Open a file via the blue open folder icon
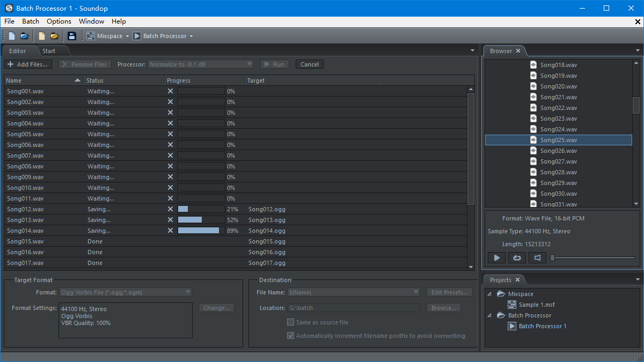The width and height of the screenshot is (644, 362). [x=24, y=35]
